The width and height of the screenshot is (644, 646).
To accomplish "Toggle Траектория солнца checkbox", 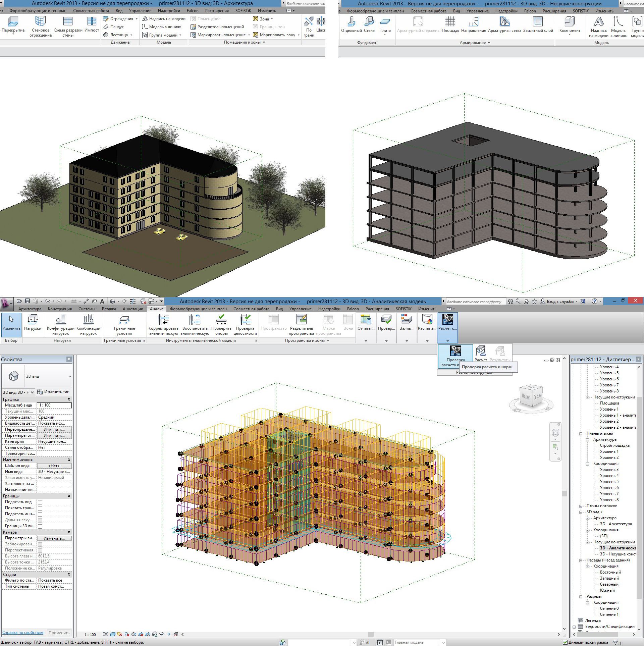I will [40, 454].
